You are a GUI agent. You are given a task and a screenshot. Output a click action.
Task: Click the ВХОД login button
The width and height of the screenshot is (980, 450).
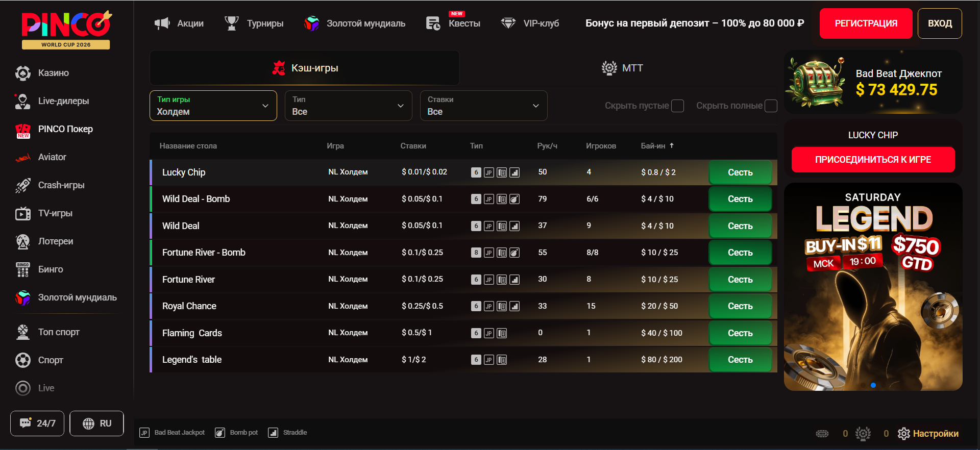coord(940,23)
